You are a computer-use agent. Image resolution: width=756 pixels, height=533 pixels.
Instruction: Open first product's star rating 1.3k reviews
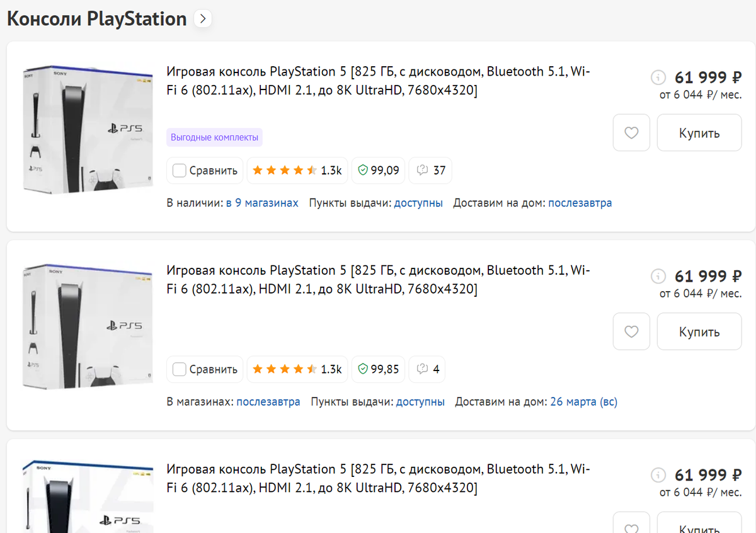click(x=297, y=170)
